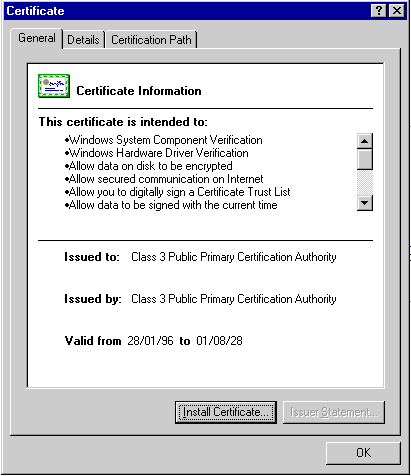Click the Issuer Statement button
The width and height of the screenshot is (411, 476).
(334, 412)
